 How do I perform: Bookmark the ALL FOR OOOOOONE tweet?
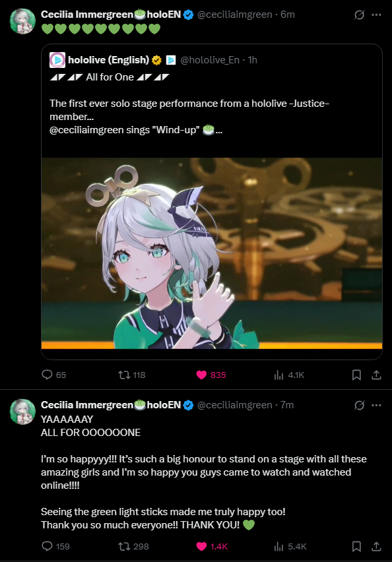click(x=356, y=546)
